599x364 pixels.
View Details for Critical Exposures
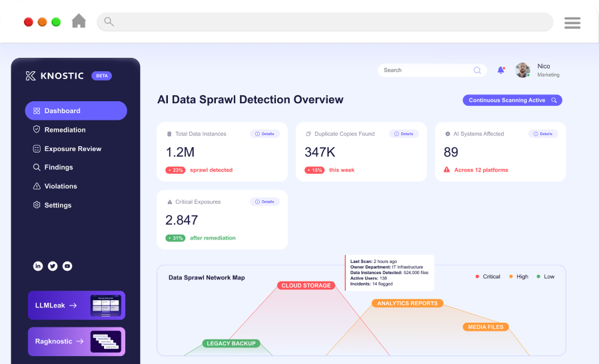click(x=265, y=202)
